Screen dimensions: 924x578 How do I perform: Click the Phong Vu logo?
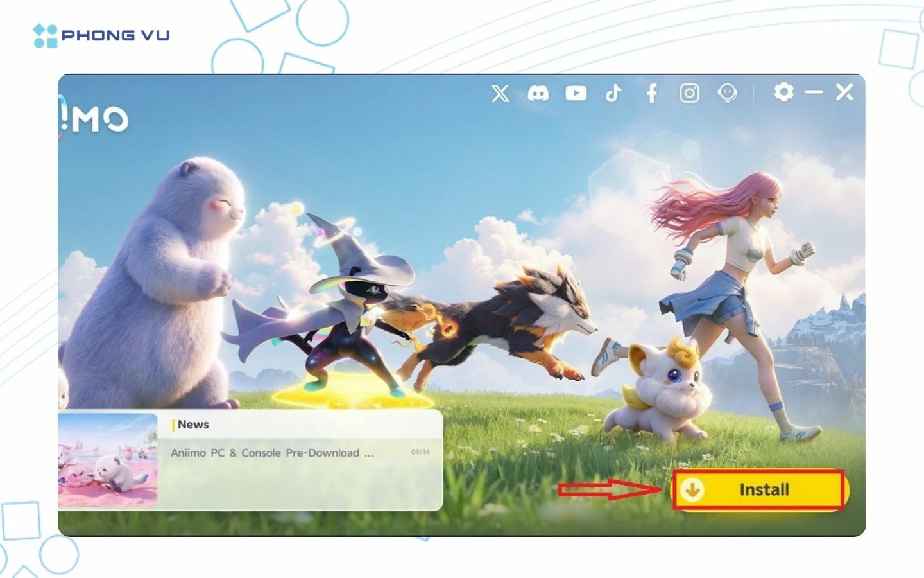point(101,35)
